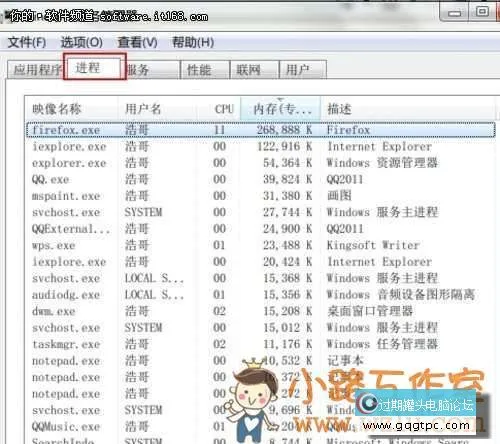Select svchost.exe using 27,744 K

pyautogui.click(x=261, y=212)
